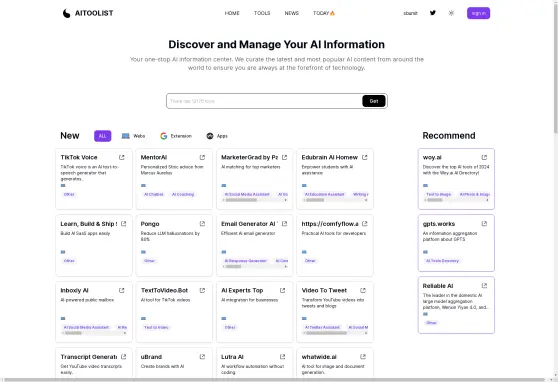Open the NEWS menu item
The width and height of the screenshot is (558, 382).
(x=291, y=13)
